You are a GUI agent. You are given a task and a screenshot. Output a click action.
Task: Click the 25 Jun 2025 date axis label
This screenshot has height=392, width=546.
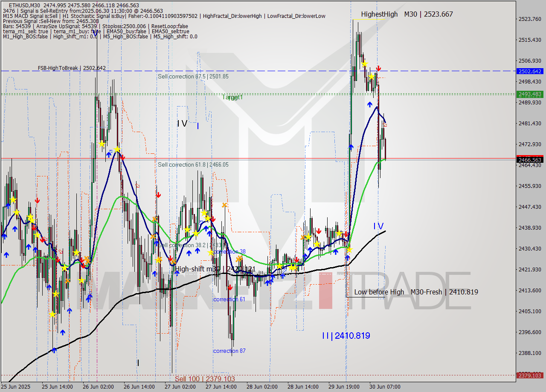pyautogui.click(x=17, y=387)
